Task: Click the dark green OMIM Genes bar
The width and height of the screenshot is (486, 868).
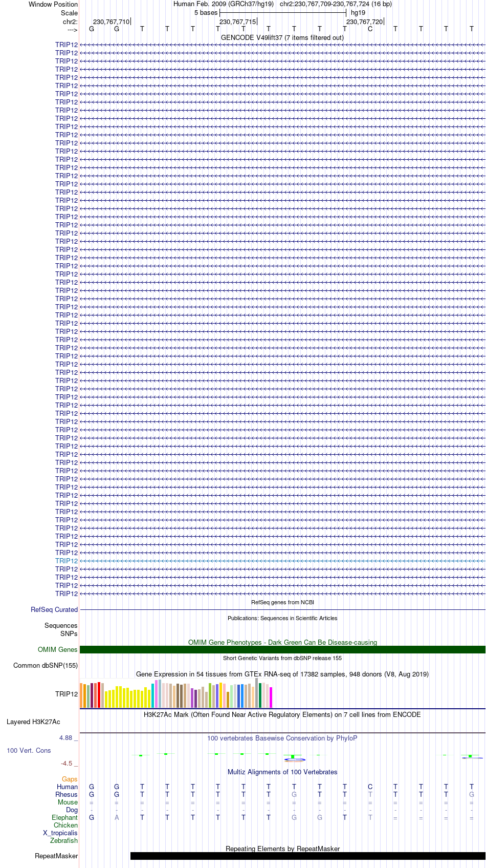Action: click(282, 649)
